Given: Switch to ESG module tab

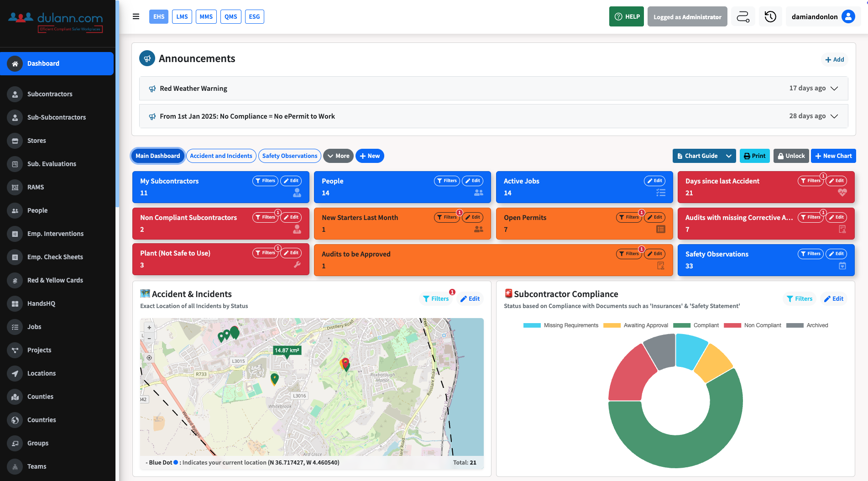Looking at the screenshot, I should point(255,16).
